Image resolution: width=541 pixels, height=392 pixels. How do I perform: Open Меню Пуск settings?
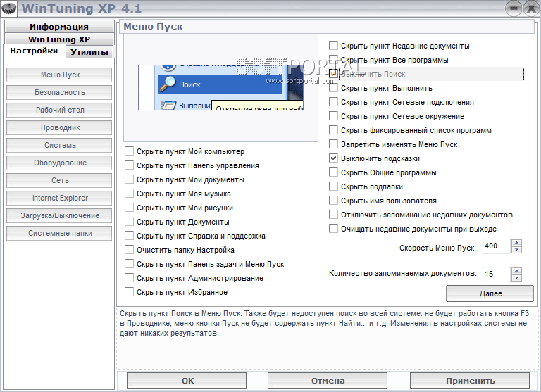59,75
